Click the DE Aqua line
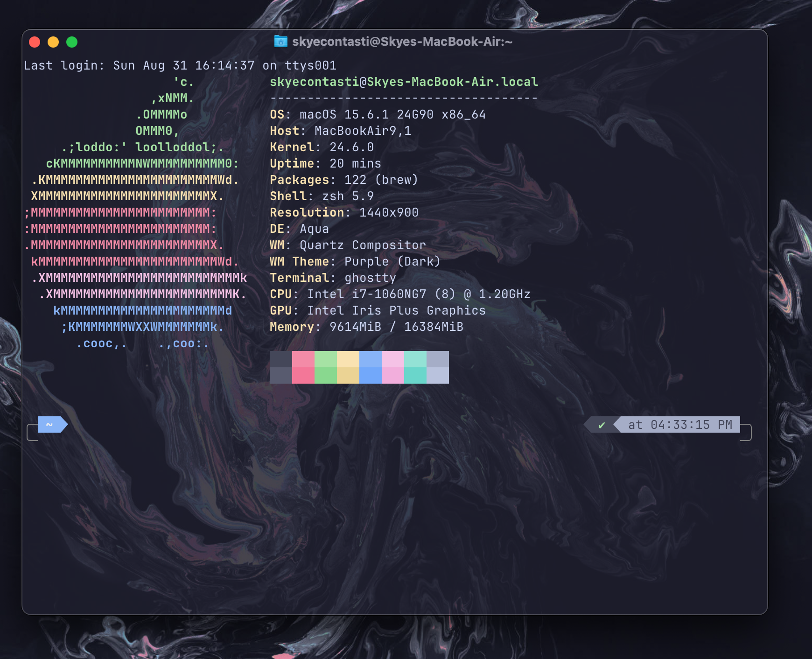Screen dimensions: 812x659 point(300,229)
